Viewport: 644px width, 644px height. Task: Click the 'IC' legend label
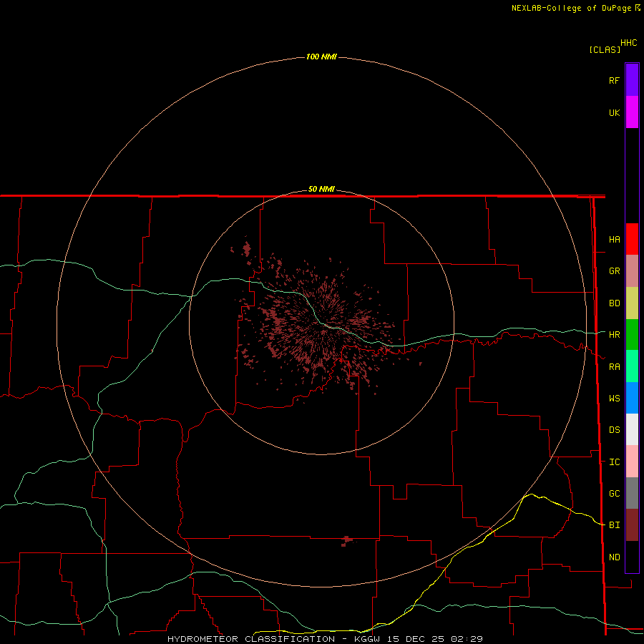click(615, 462)
